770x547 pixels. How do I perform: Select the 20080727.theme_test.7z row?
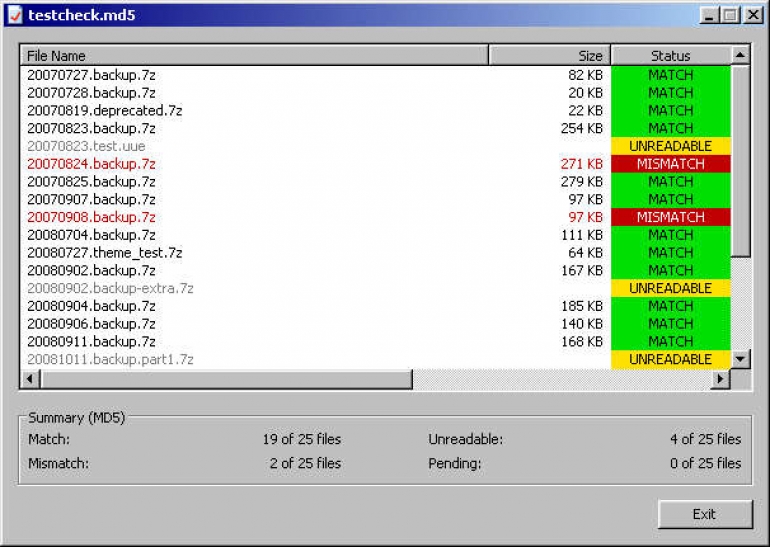click(104, 253)
